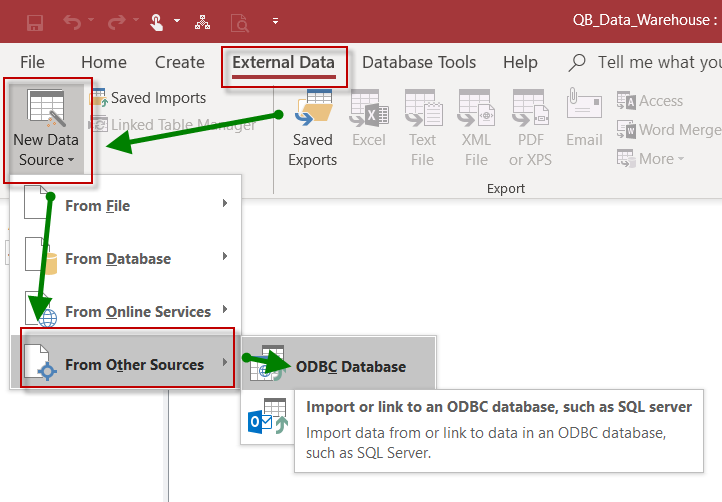
Task: Click the Print Preview icon in title bar
Action: tap(239, 22)
